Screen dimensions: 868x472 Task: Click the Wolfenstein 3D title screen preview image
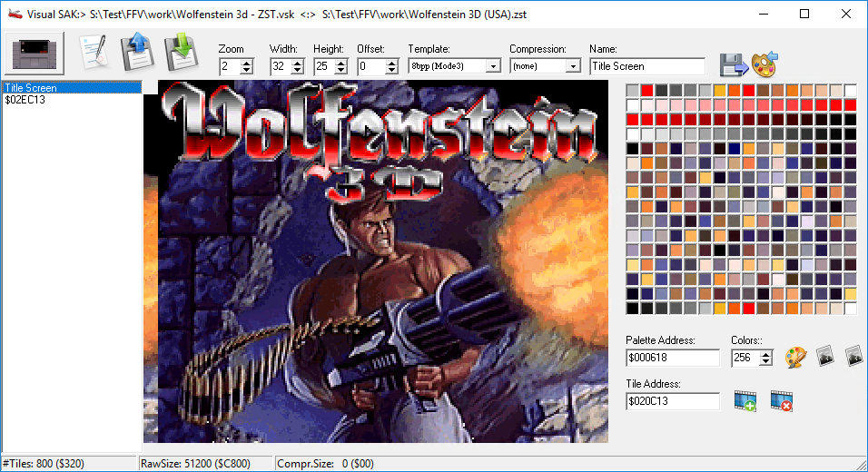click(x=376, y=261)
